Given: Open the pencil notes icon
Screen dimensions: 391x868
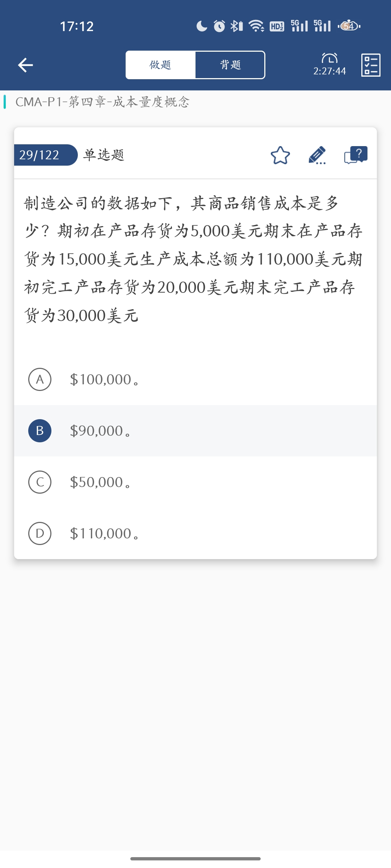Looking at the screenshot, I should (317, 156).
